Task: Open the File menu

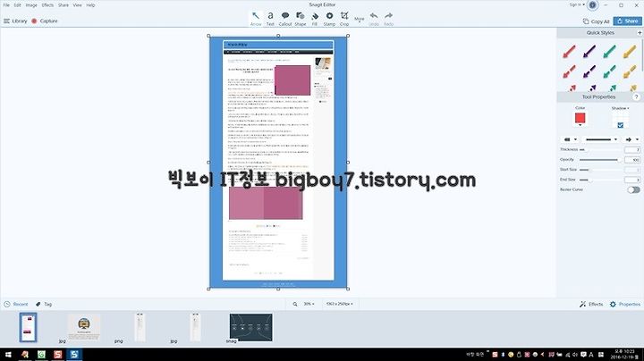Action: 6,5
